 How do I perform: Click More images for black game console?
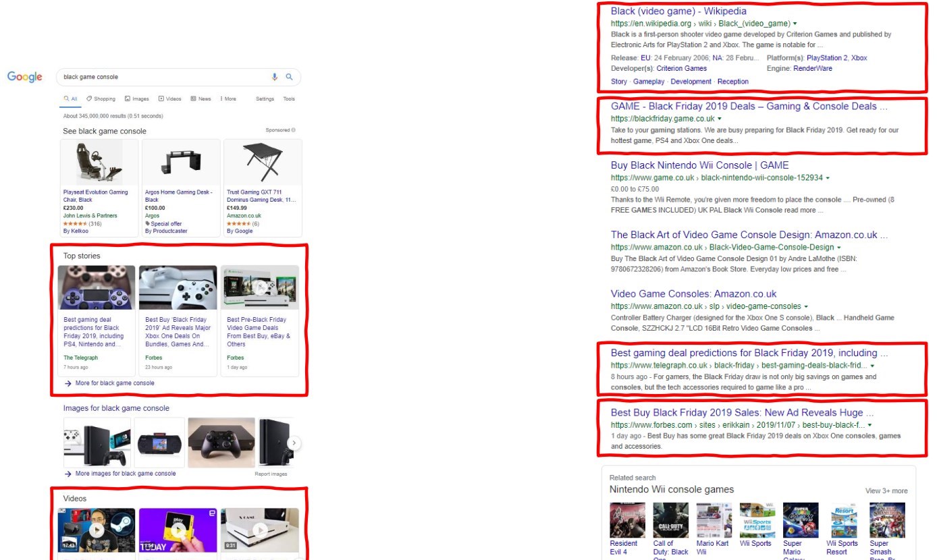[x=126, y=474]
